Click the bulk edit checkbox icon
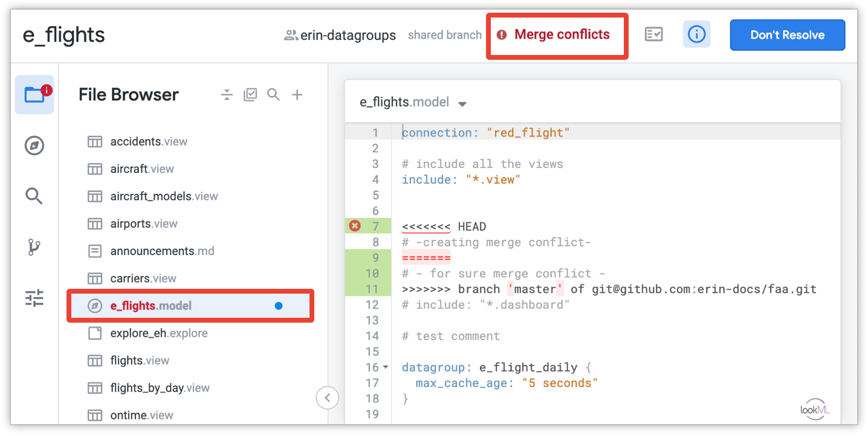This screenshot has width=868, height=435. click(250, 95)
